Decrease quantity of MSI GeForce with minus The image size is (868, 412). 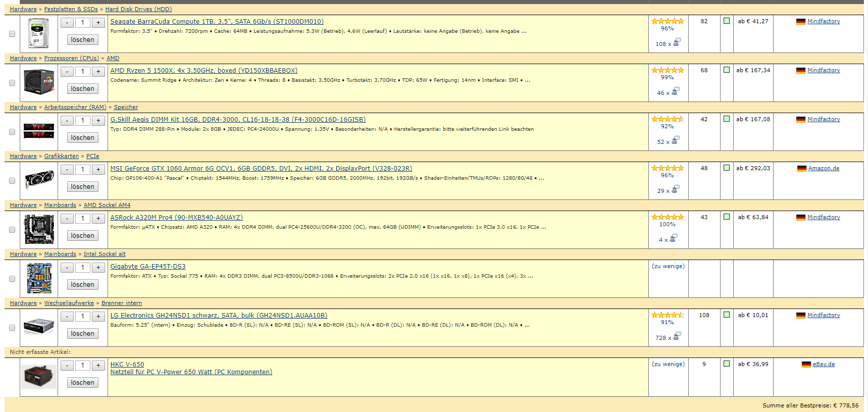67,170
